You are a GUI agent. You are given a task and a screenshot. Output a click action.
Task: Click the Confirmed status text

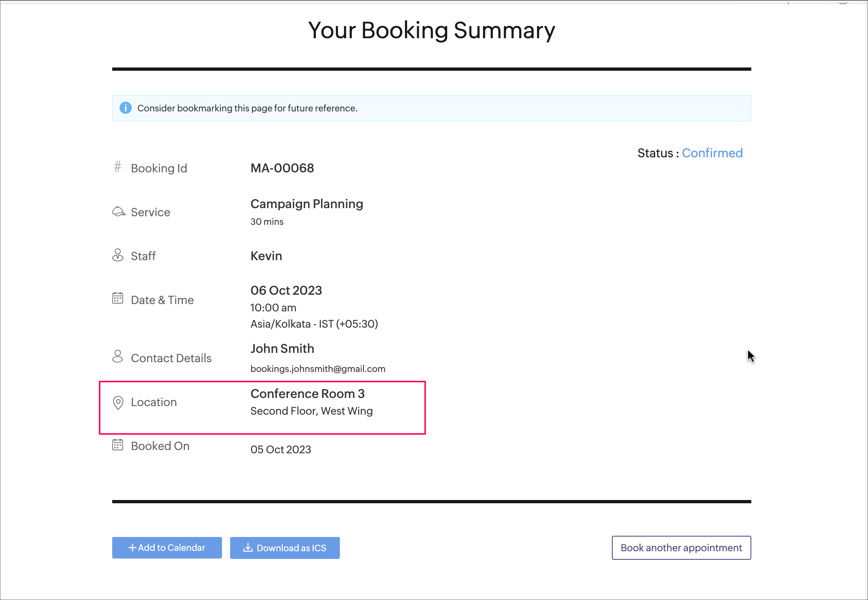tap(712, 153)
